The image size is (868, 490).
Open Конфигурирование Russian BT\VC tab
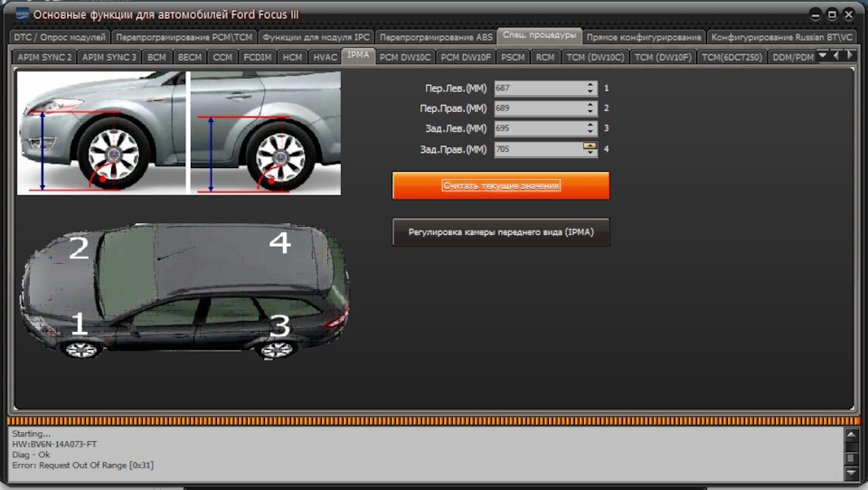(781, 37)
